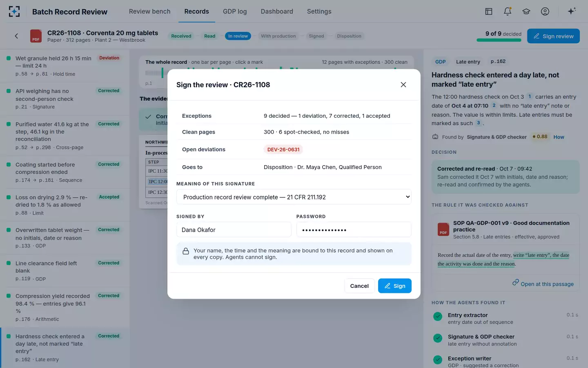Click the Signed stage pill
The height and width of the screenshot is (368, 588).
(316, 36)
